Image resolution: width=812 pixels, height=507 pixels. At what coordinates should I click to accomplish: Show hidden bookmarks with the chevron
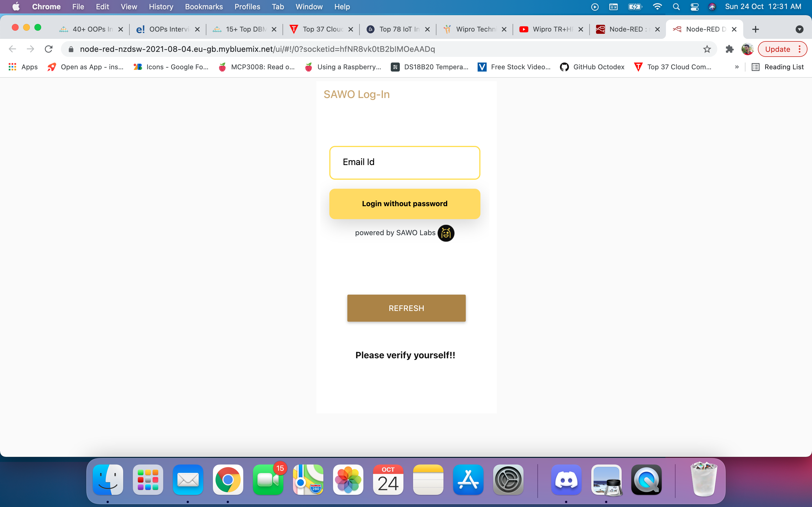point(737,67)
